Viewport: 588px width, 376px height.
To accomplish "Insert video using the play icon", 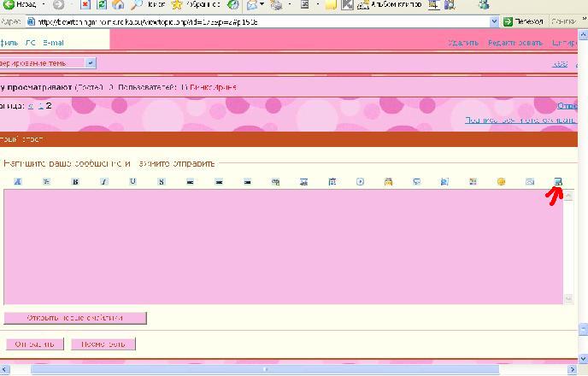I will click(360, 182).
